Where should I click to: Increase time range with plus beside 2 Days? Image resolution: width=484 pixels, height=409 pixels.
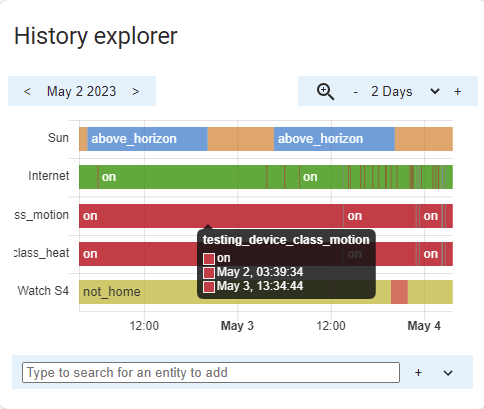[x=458, y=92]
